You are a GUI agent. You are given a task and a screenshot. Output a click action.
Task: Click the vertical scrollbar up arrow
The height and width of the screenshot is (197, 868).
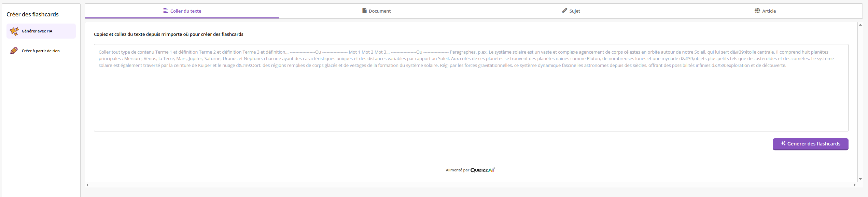click(x=860, y=25)
